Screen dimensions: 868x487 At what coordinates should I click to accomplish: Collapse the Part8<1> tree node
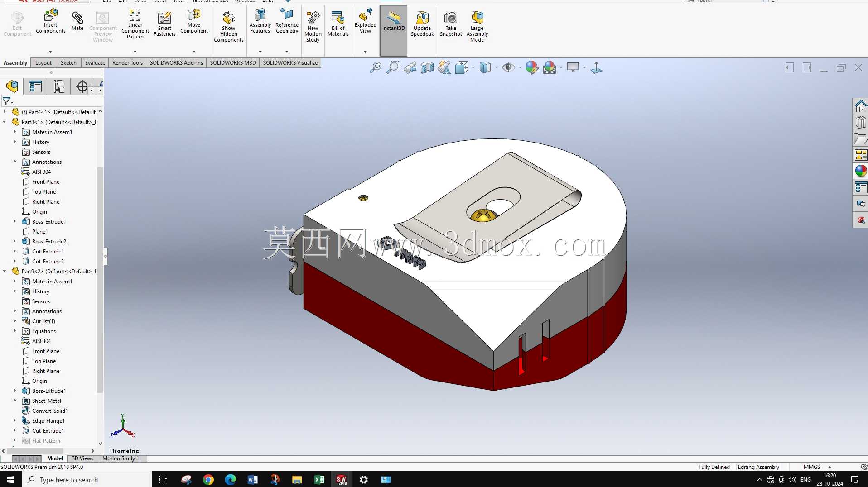(5, 122)
